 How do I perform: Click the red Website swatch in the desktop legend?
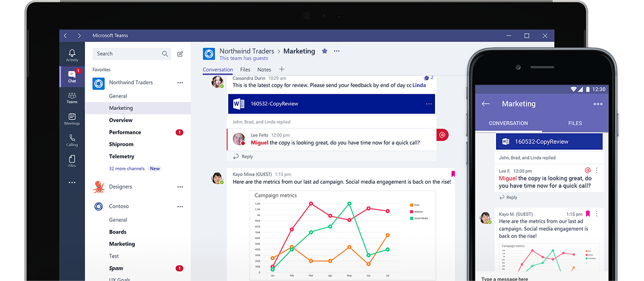click(x=412, y=212)
